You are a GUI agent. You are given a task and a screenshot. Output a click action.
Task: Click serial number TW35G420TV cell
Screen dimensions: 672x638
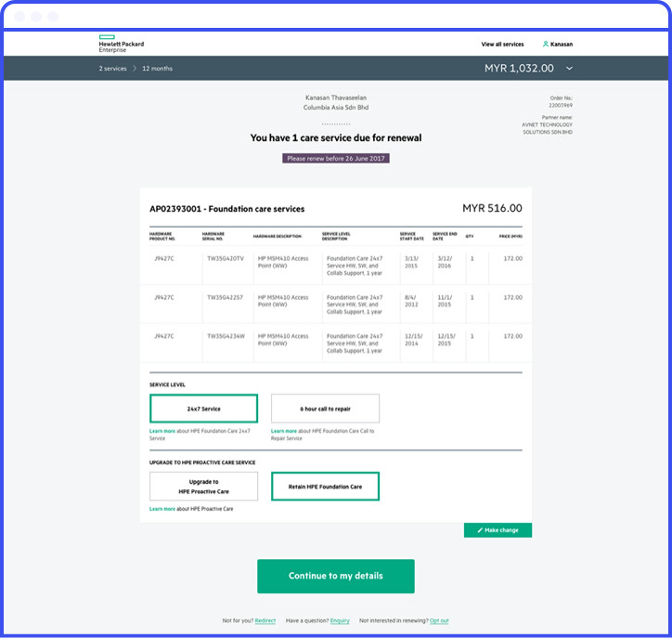pos(226,258)
